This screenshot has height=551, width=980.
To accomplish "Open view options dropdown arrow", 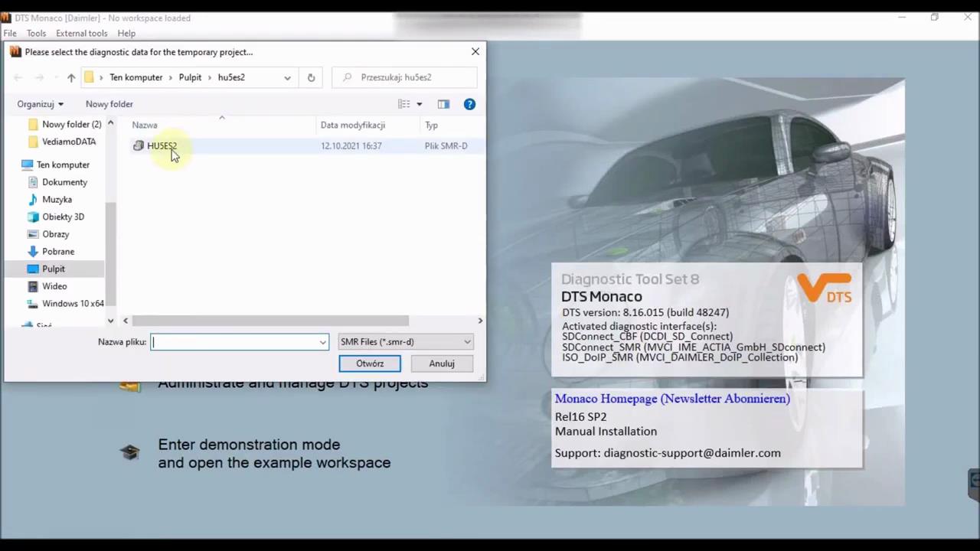I will [x=419, y=104].
